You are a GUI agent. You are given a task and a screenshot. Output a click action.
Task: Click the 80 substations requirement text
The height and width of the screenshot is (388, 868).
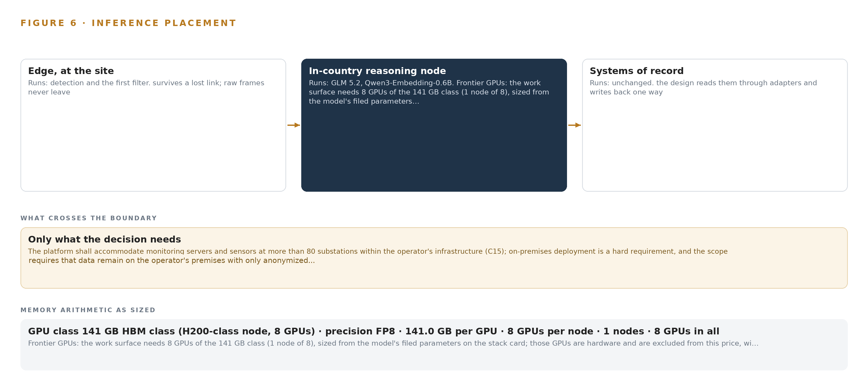click(378, 251)
